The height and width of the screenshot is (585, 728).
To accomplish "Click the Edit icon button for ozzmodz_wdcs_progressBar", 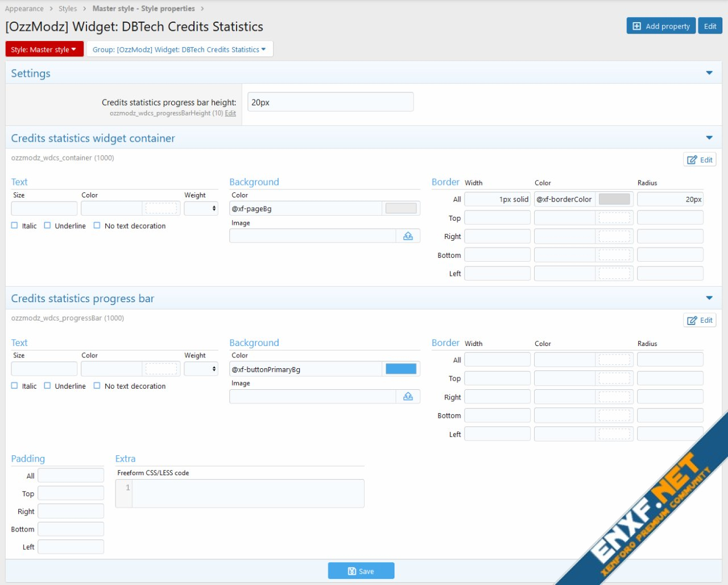I will 700,320.
